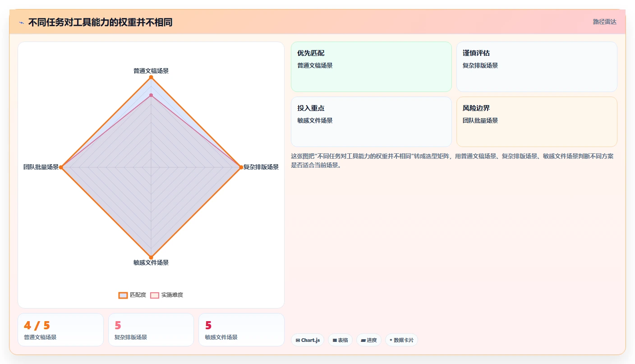Click the 匹配度 legend color box
The height and width of the screenshot is (364, 635).
[123, 295]
